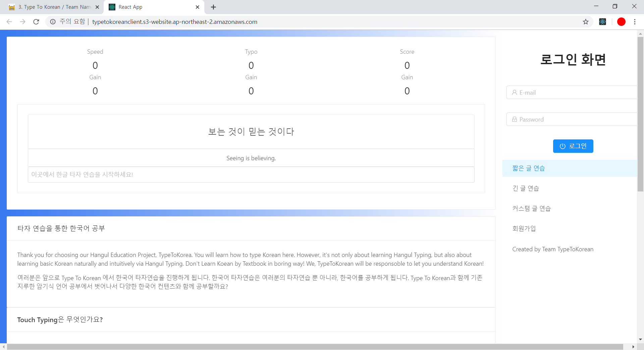Click the blue 로그인 button
Viewport: 644px width, 350px height.
[x=573, y=146]
